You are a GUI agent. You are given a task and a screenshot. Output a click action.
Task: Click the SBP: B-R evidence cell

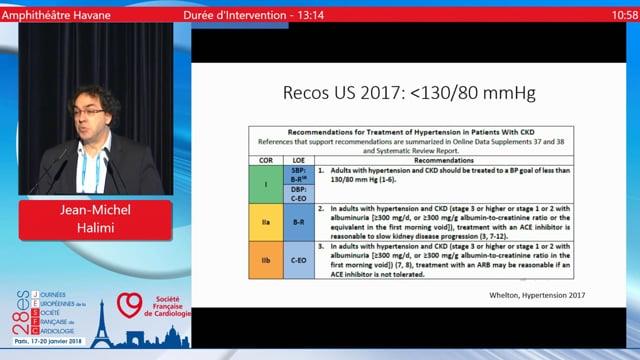coord(299,175)
